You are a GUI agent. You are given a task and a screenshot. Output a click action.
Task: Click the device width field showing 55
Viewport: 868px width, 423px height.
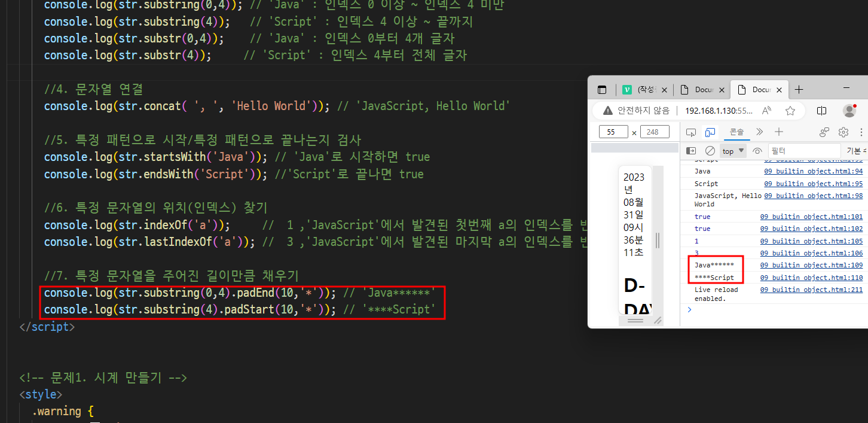[613, 132]
